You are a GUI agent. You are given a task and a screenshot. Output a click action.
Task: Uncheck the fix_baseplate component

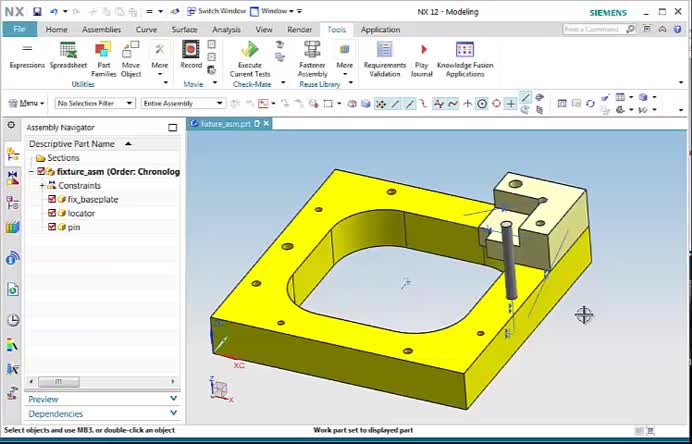tap(52, 199)
